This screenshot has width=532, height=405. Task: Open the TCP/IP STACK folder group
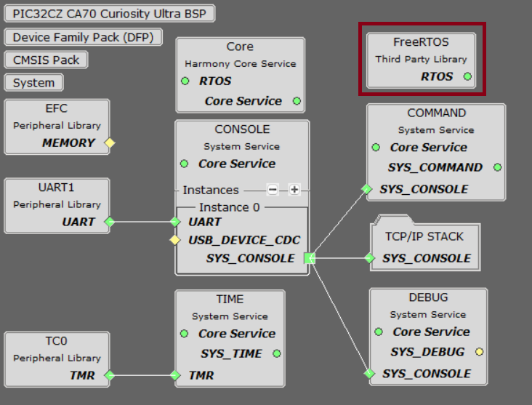click(425, 244)
